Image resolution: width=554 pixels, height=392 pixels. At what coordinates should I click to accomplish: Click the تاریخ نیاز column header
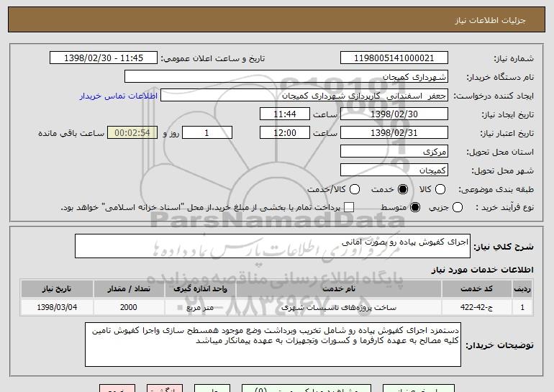click(57, 289)
